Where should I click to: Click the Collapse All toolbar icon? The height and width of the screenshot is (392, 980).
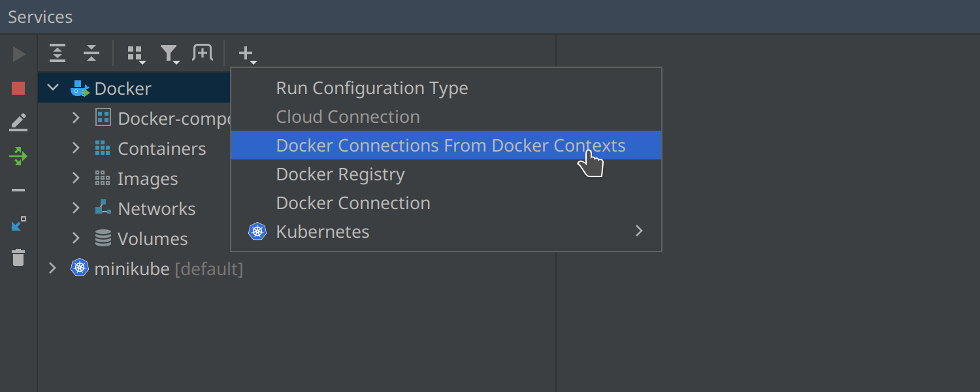91,54
